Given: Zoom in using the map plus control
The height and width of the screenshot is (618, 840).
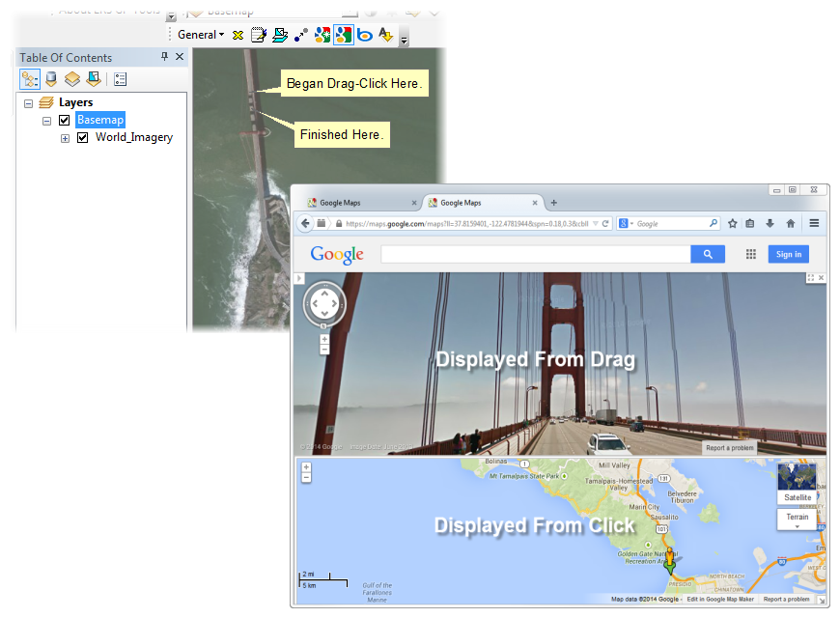Looking at the screenshot, I should coord(305,465).
